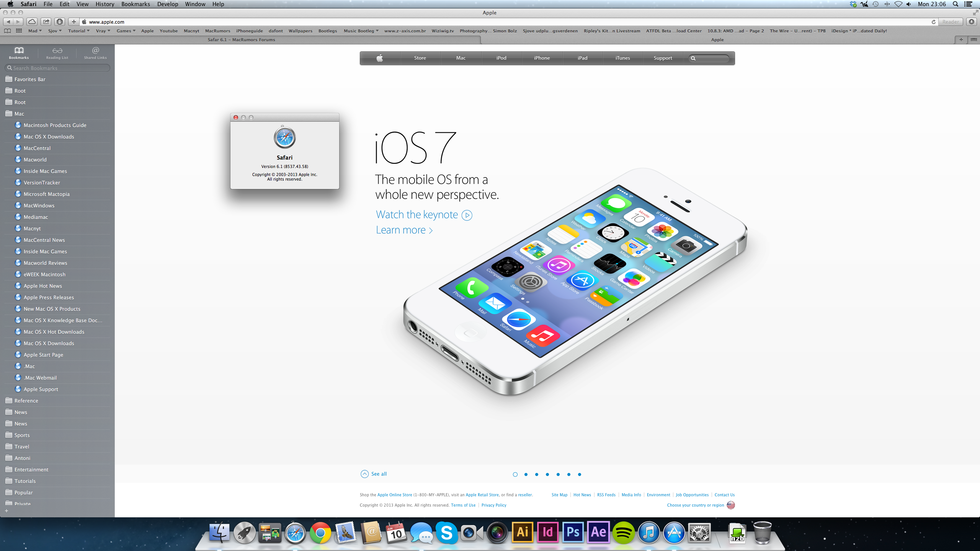980x551 pixels.
Task: Open the Trash in the Dock
Action: [763, 532]
